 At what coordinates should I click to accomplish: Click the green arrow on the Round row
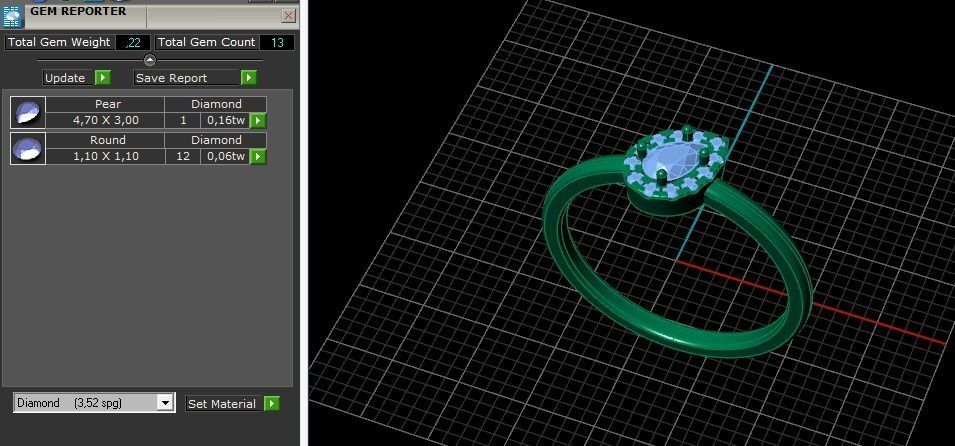pyautogui.click(x=258, y=157)
